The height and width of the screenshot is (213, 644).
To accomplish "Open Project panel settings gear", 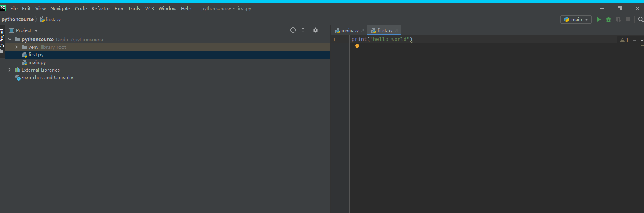I will (316, 30).
